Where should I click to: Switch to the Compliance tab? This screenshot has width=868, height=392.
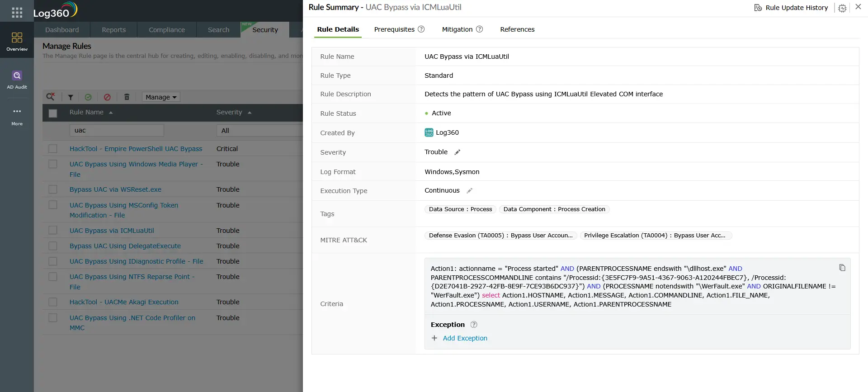coord(167,30)
